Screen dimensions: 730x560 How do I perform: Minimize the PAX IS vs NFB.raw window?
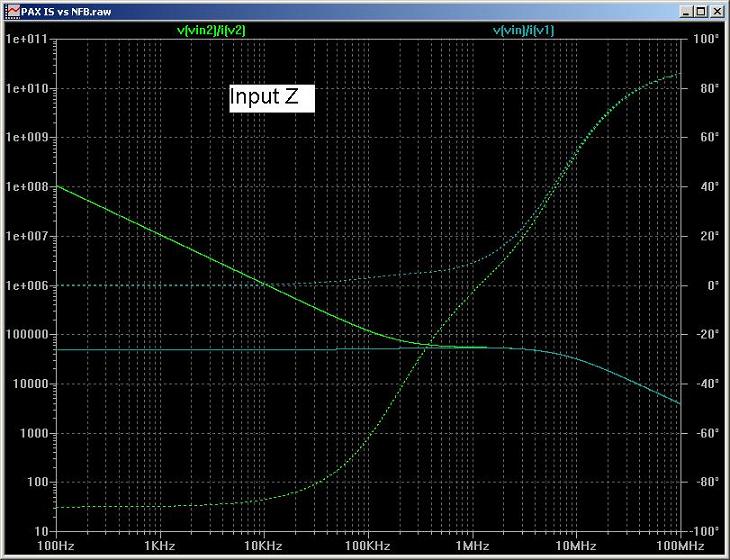[686, 12]
